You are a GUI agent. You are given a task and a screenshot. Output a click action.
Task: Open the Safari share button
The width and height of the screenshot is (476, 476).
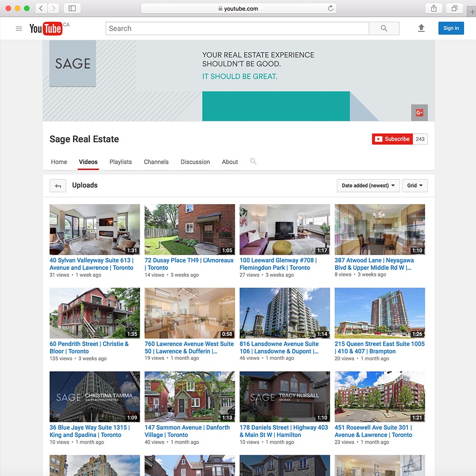(x=434, y=8)
